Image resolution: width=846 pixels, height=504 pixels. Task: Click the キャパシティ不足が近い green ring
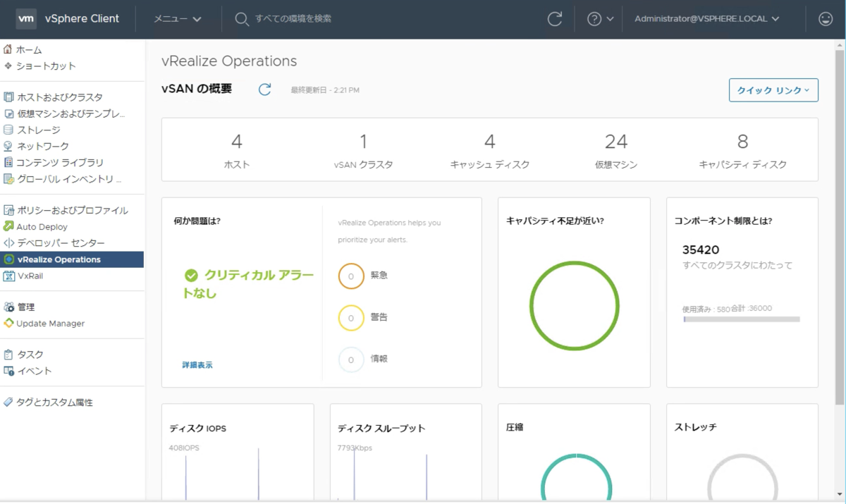575,306
